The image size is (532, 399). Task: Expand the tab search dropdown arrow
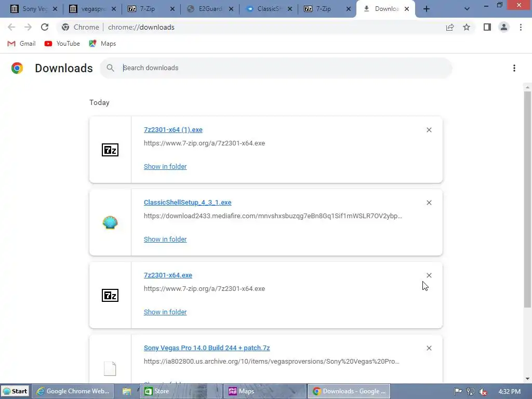pos(467,9)
